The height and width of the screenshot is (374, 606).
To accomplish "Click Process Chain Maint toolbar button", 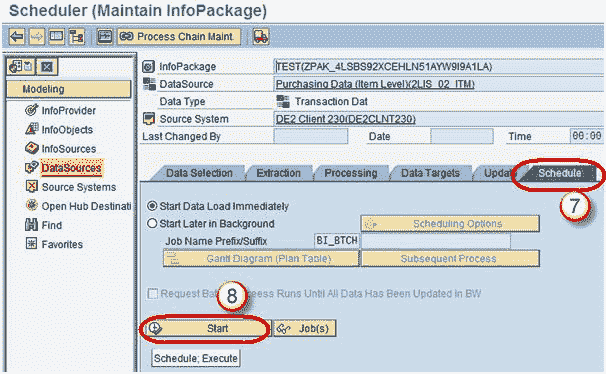I will [x=179, y=37].
